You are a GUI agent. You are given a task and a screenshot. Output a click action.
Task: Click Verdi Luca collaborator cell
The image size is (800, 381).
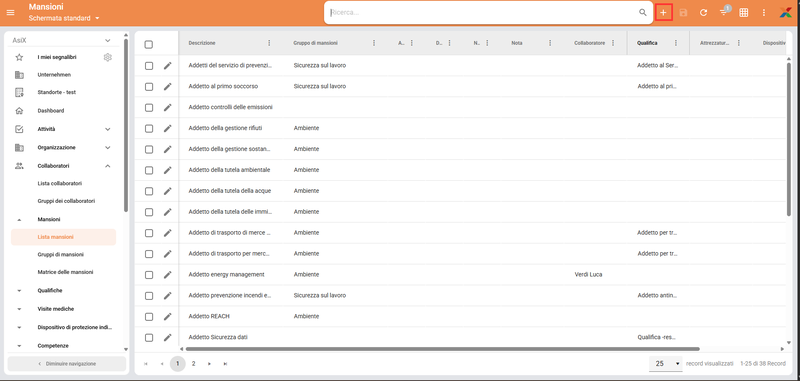click(x=588, y=275)
